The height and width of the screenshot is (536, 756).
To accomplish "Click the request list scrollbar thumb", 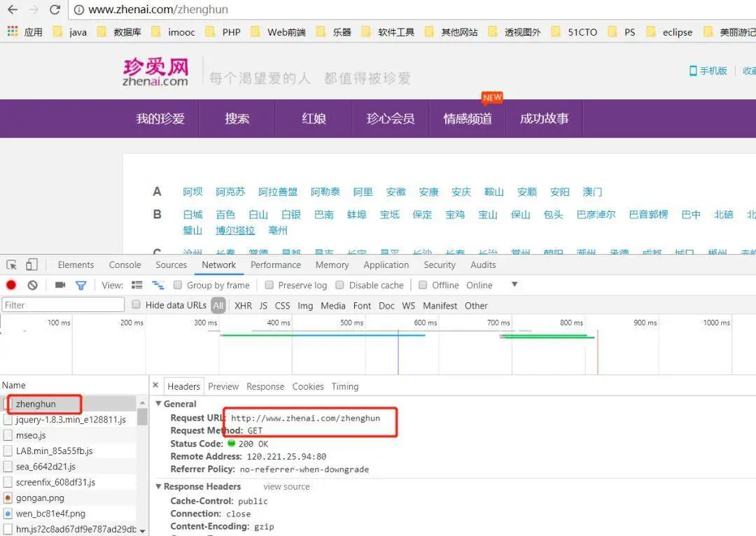I will 142,417.
